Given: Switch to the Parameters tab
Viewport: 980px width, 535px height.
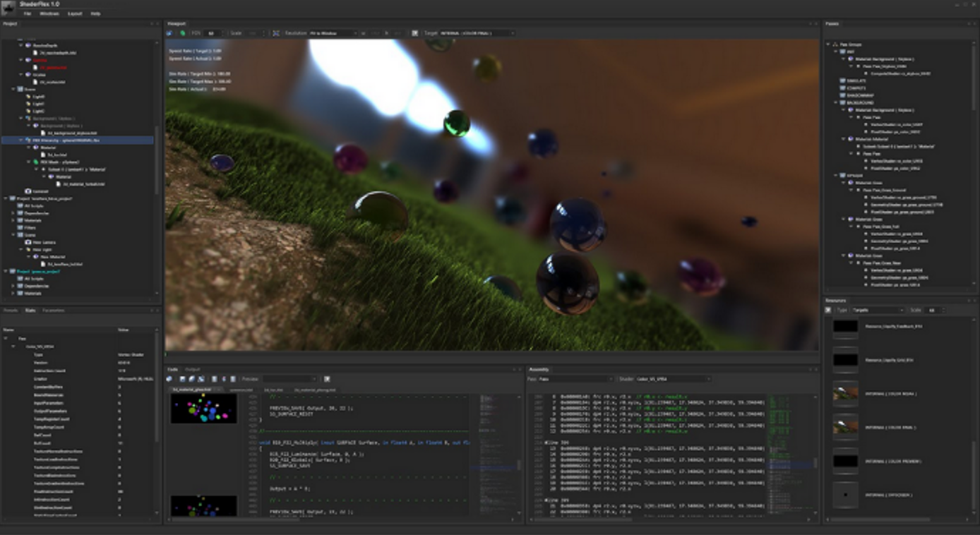Looking at the screenshot, I should pyautogui.click(x=53, y=310).
